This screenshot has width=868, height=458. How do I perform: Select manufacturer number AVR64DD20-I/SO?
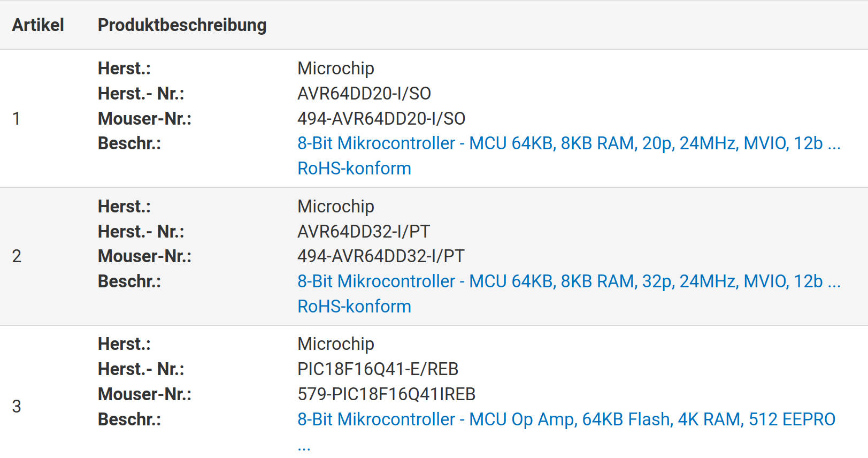[x=364, y=94]
